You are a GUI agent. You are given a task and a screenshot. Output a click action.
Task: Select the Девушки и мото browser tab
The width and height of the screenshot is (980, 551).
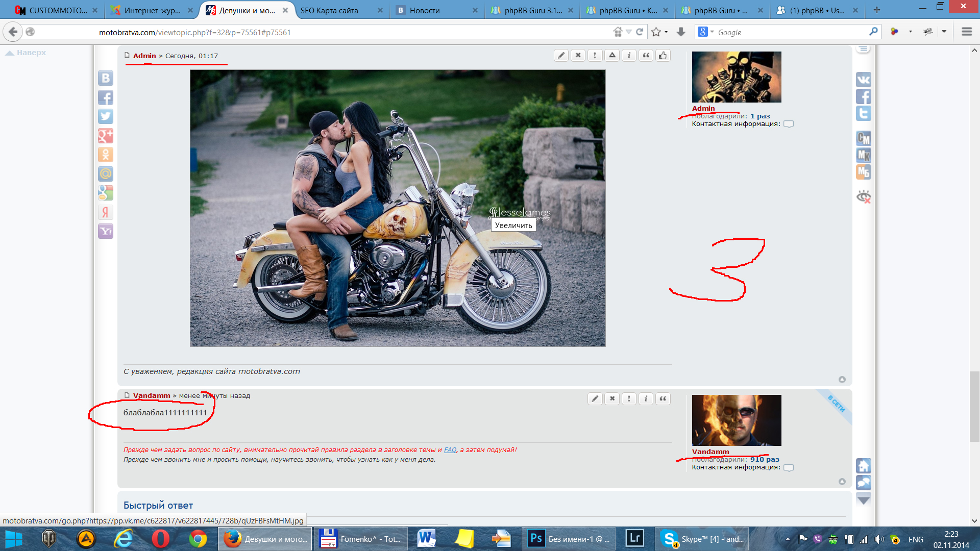244,10
